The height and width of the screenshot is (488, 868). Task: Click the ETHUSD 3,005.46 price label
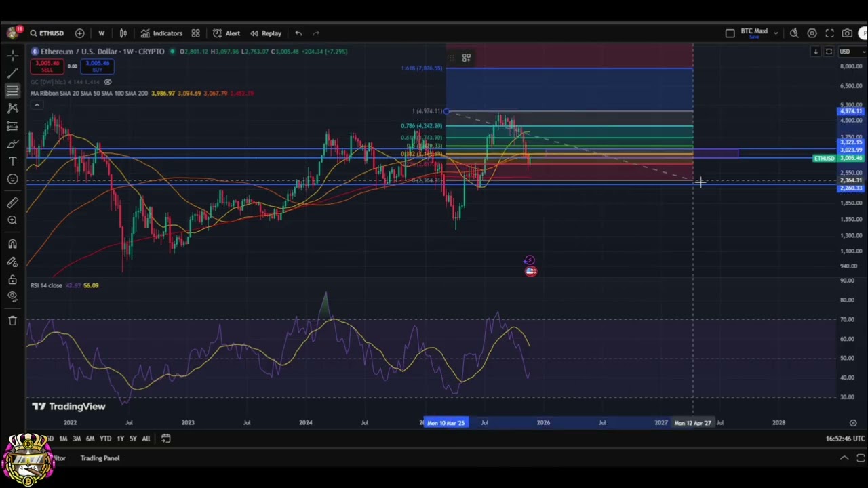click(x=839, y=159)
